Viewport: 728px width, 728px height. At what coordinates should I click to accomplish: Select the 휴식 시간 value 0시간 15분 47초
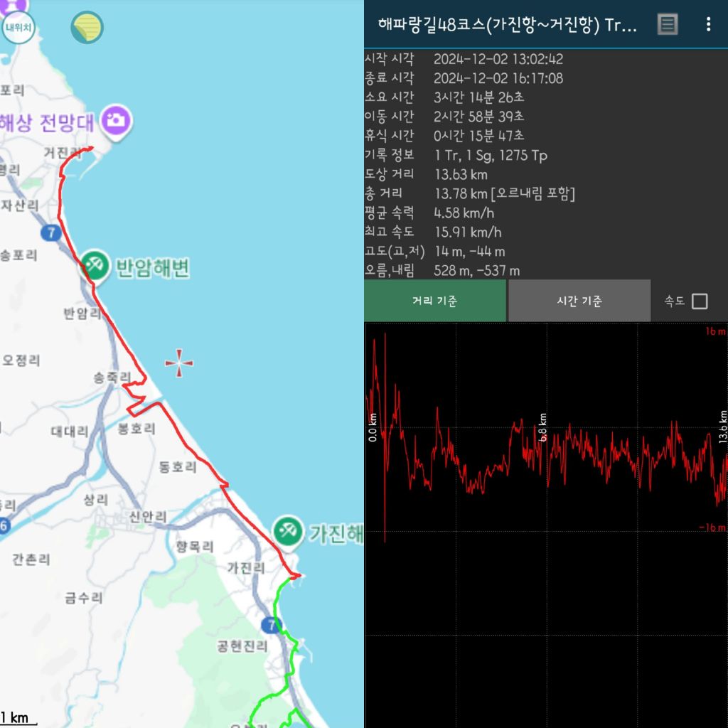pos(478,136)
